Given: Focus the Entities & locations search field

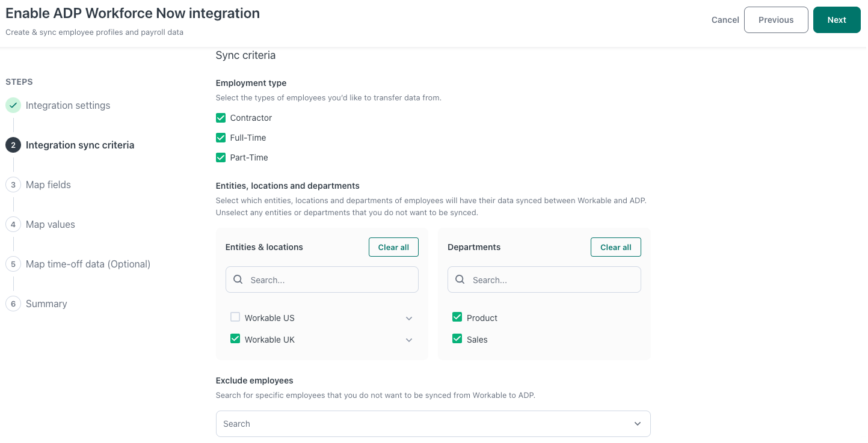Looking at the screenshot, I should tap(322, 280).
